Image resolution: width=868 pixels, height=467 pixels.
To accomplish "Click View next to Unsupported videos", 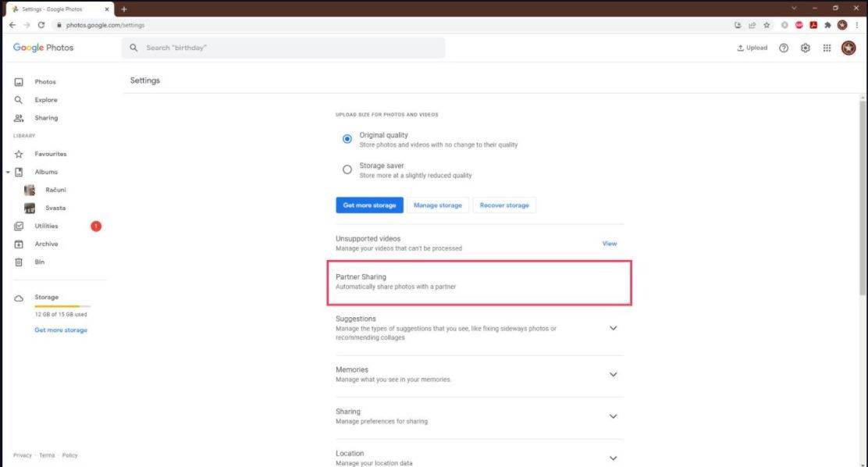I will pyautogui.click(x=608, y=244).
